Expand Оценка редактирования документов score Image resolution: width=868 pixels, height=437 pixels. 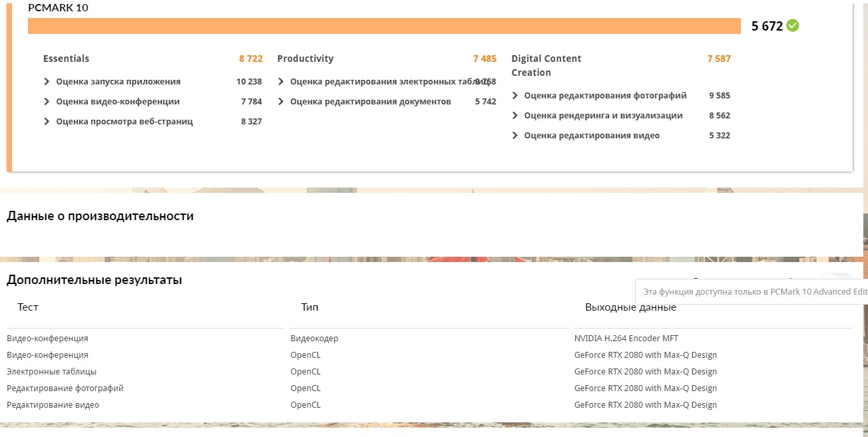coord(282,102)
